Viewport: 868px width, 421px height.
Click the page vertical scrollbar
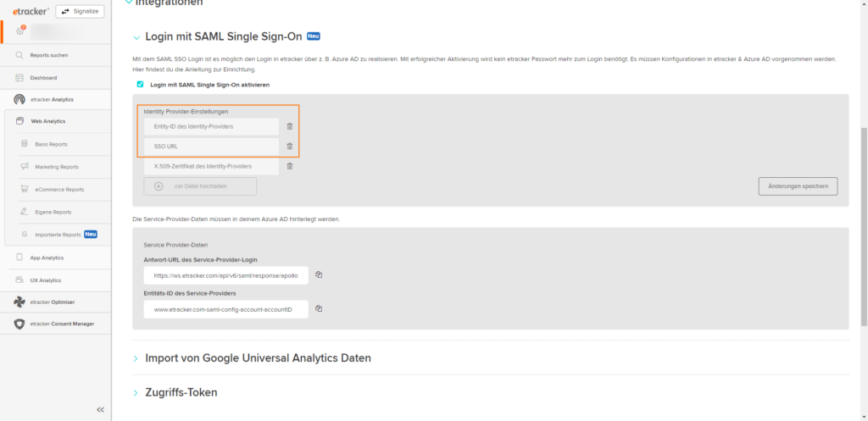pyautogui.click(x=864, y=227)
